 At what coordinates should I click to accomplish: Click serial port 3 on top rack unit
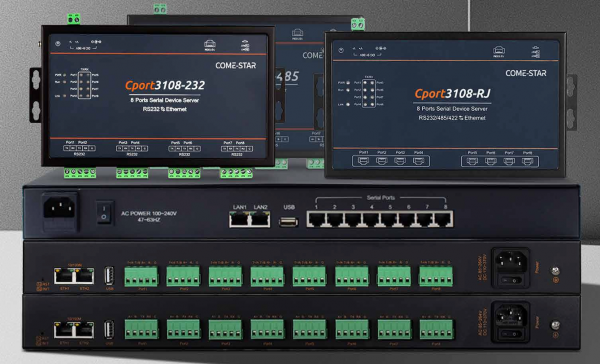point(352,220)
